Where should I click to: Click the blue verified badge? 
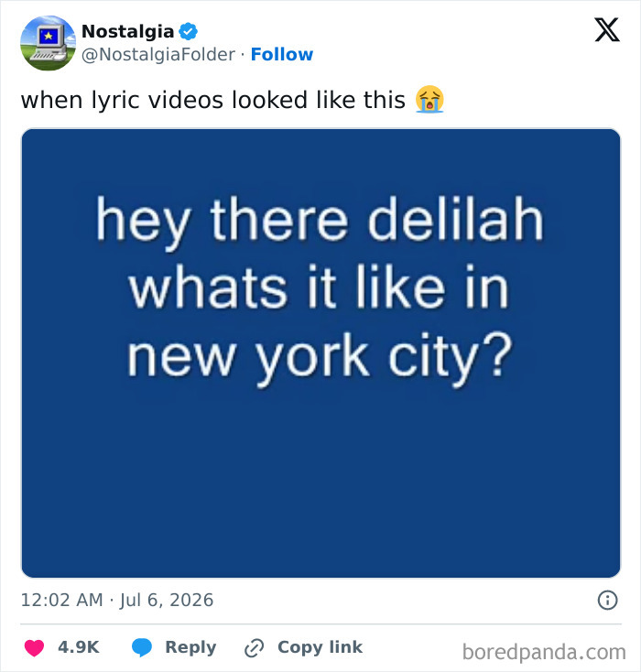pyautogui.click(x=188, y=31)
